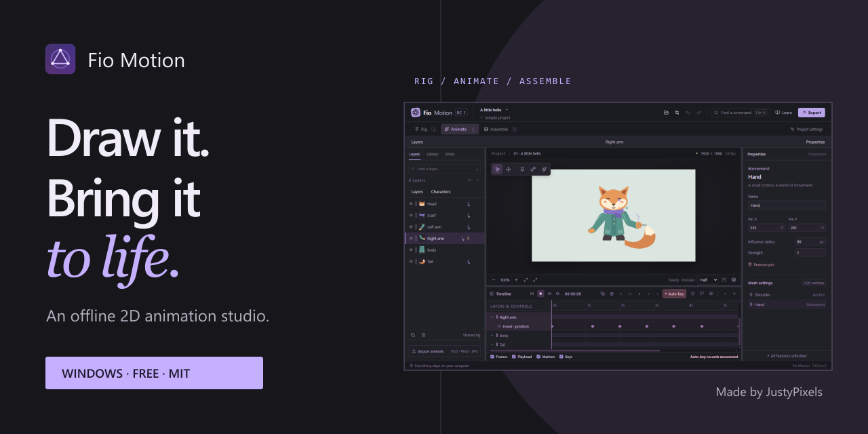Duplicate layer using the copy icon
This screenshot has width=868, height=434.
click(x=413, y=335)
